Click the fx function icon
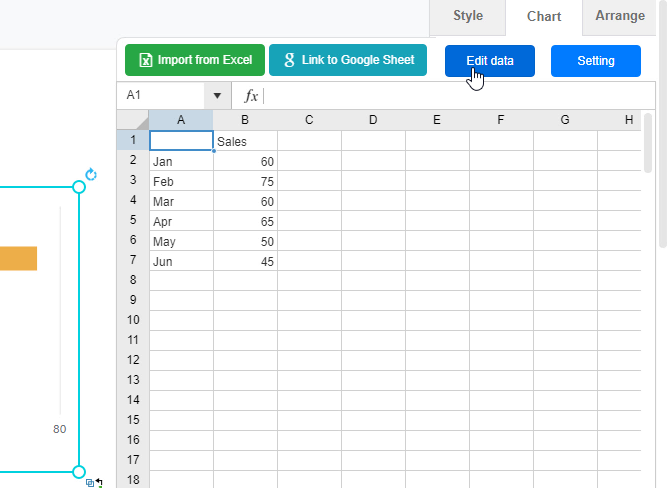The height and width of the screenshot is (488, 667). 251,96
